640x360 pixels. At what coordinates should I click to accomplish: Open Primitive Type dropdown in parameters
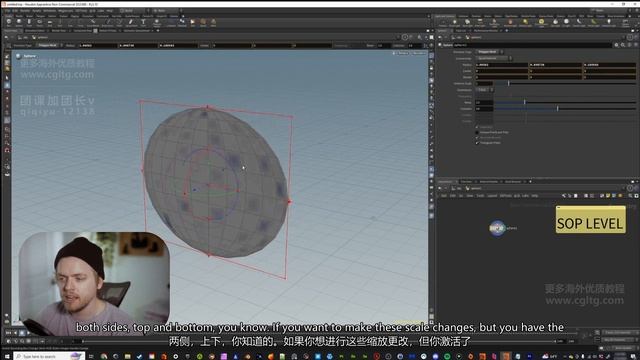click(x=490, y=52)
